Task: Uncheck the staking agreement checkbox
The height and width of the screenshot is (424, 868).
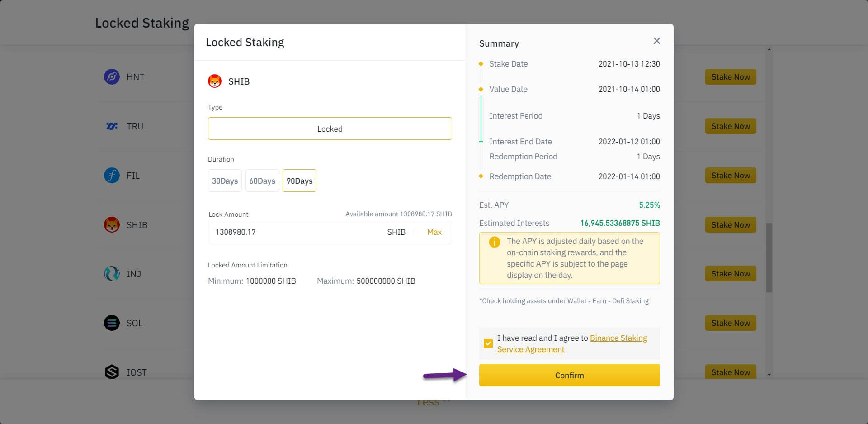Action: (x=488, y=343)
